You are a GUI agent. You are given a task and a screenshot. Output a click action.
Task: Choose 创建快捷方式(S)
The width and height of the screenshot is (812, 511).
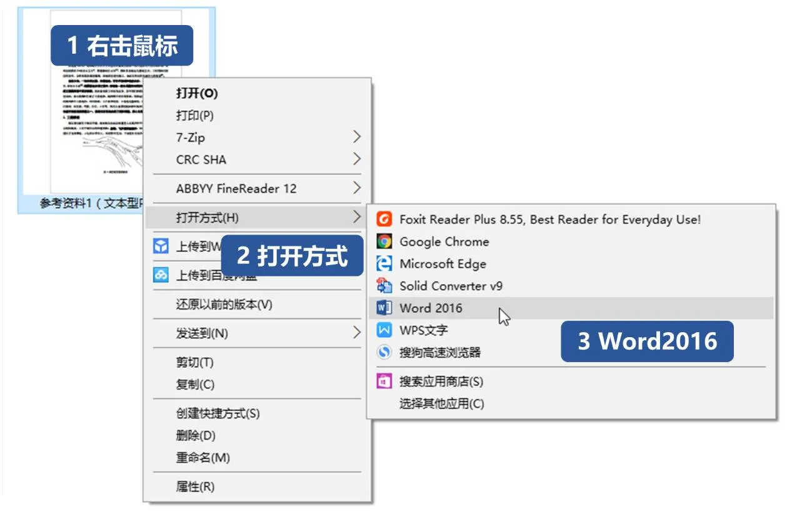pos(258,413)
